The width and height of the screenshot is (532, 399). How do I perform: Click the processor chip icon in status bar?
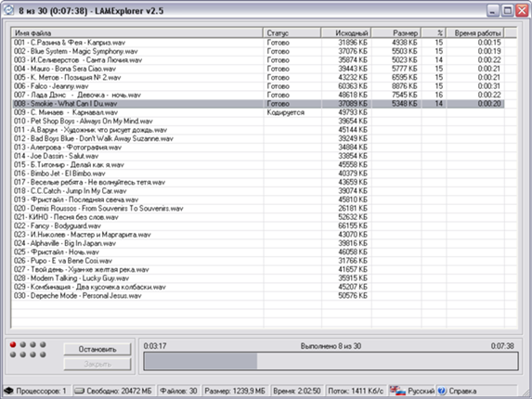[8, 391]
